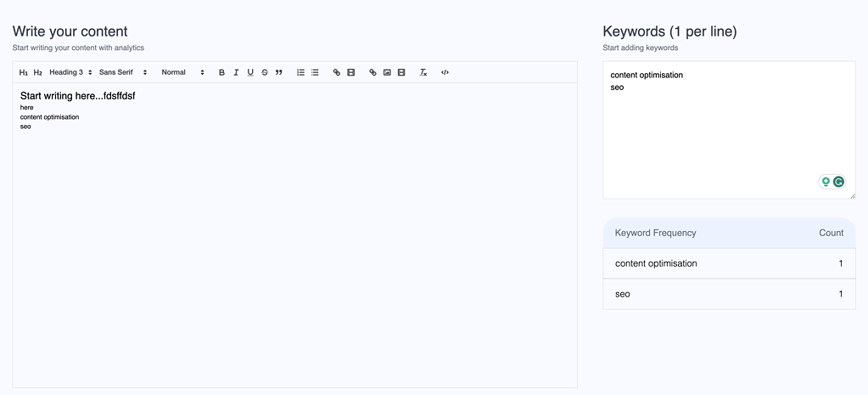The image size is (868, 395).
Task: Click the 'Write your content' heading
Action: click(70, 31)
